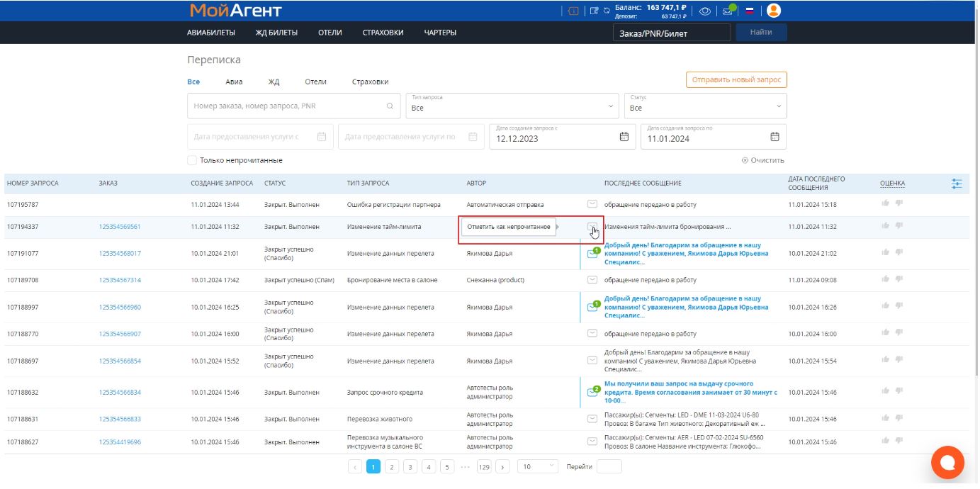Open ОТЕЛИ menu
This screenshot has height=489, width=980.
(330, 33)
